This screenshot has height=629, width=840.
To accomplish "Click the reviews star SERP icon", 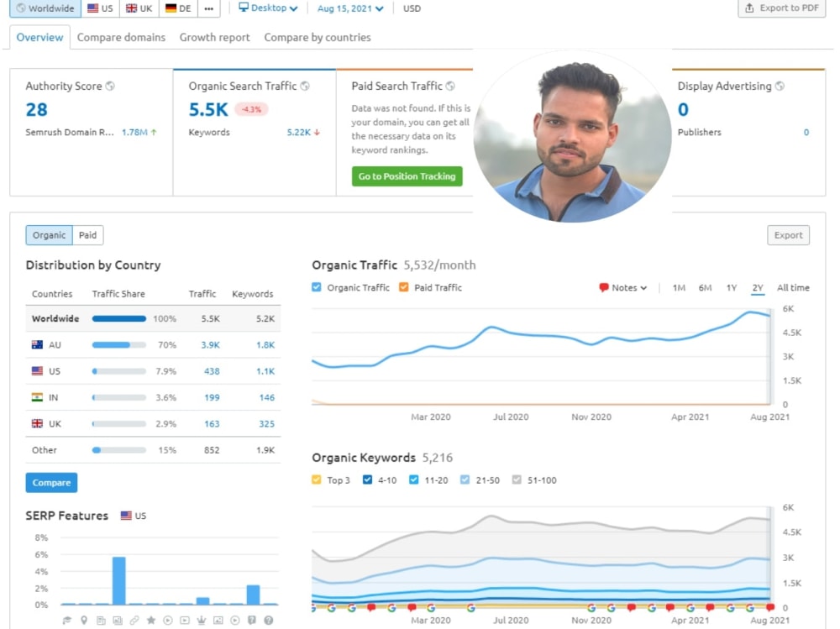I will (x=151, y=621).
